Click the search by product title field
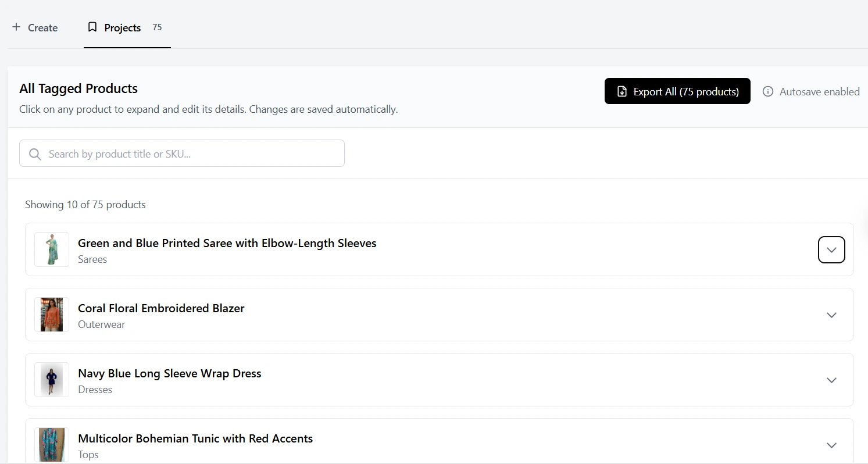Viewport: 868px width, 464px height. tap(182, 154)
